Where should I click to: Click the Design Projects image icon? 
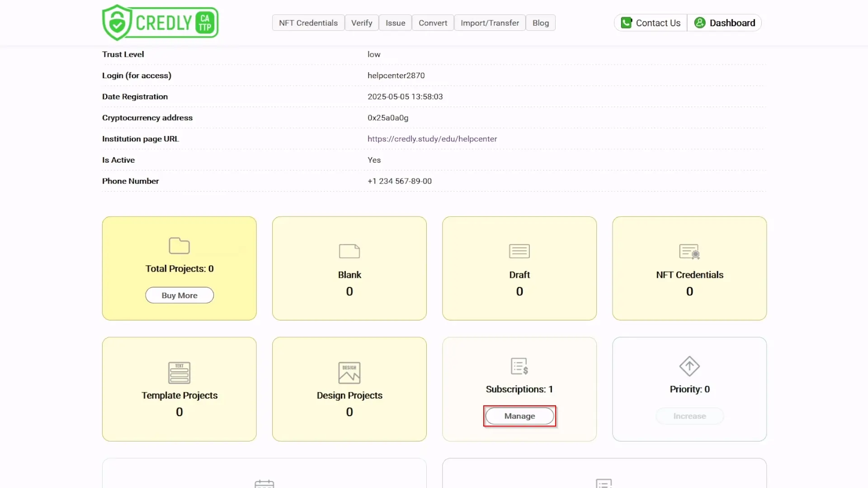tap(349, 373)
